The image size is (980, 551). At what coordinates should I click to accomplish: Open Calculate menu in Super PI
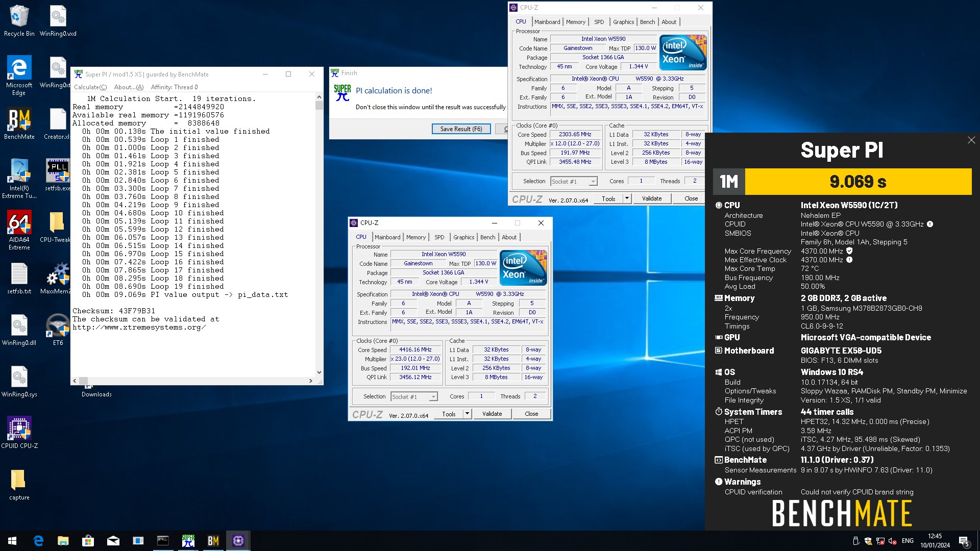pyautogui.click(x=90, y=87)
